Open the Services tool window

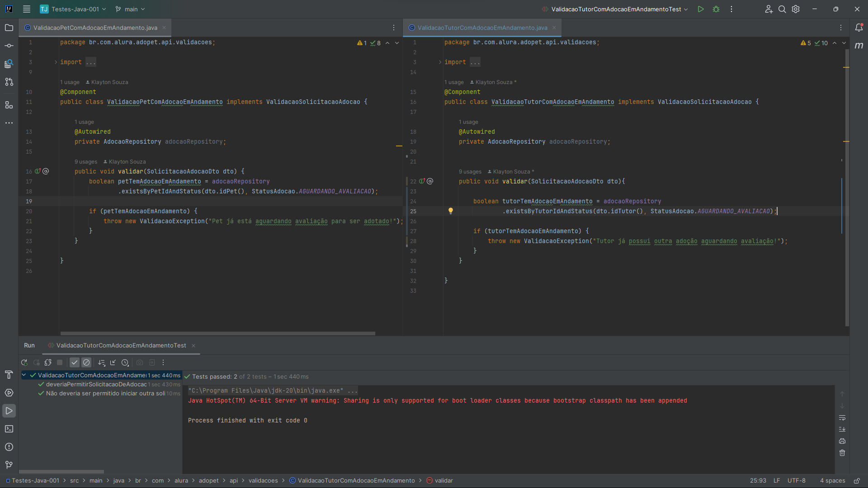(9, 393)
